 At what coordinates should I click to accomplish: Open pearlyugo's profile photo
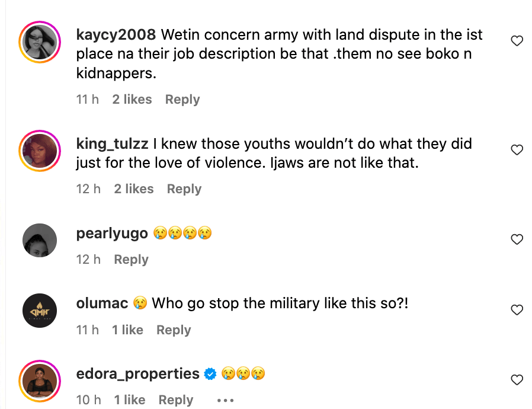[x=40, y=241]
